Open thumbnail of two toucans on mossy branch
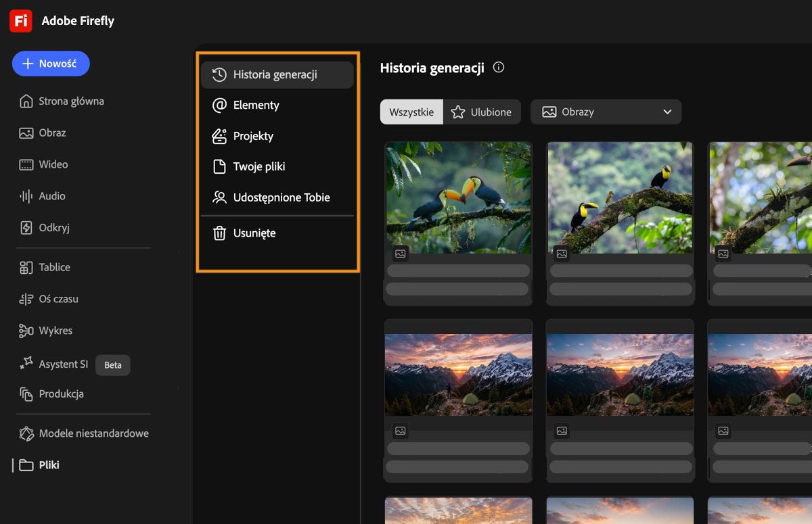The height and width of the screenshot is (524, 812). (621, 197)
